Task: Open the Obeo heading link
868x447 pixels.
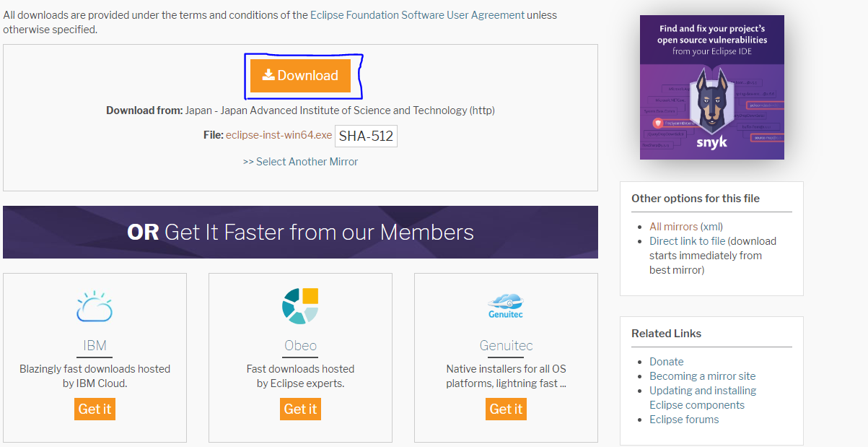Action: (x=300, y=345)
